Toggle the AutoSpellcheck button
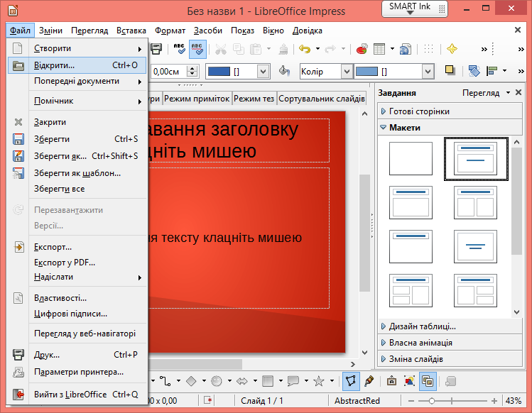532x413 pixels. point(198,49)
